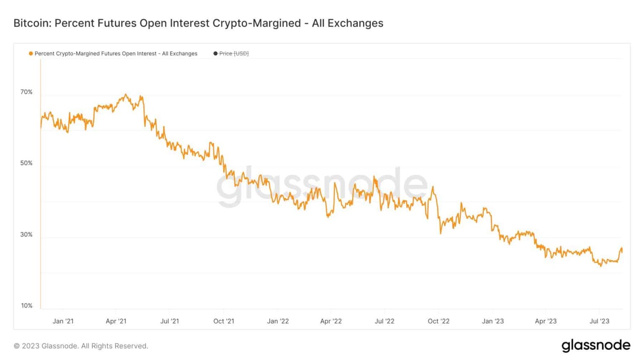This screenshot has width=644, height=362.
Task: Click the chart title about Crypto-Margined futures
Action: 198,23
